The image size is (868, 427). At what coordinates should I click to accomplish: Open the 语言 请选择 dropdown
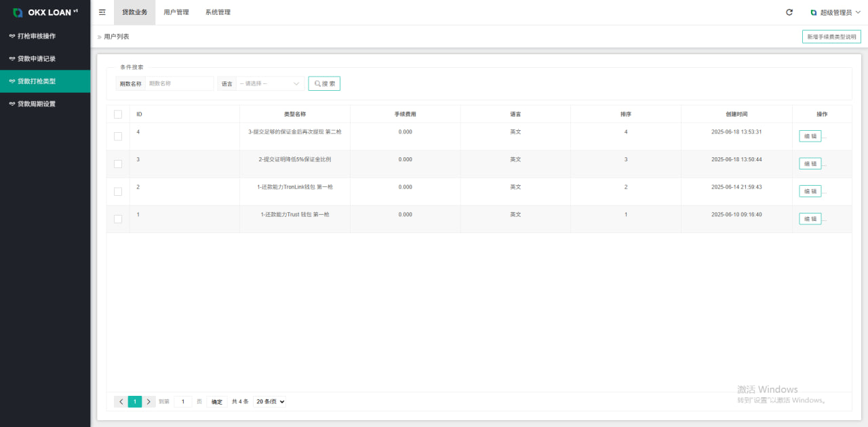coord(270,83)
